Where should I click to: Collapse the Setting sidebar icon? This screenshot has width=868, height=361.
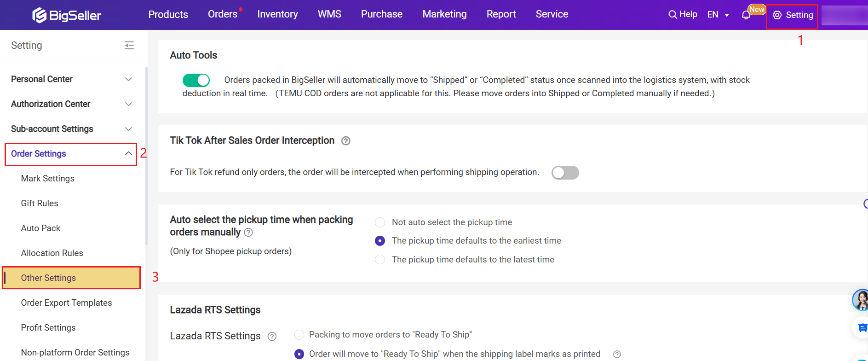point(129,45)
